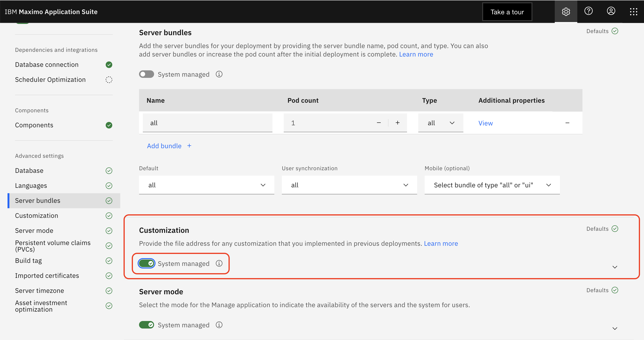Enable Server bundles System managed toggle

pos(147,74)
